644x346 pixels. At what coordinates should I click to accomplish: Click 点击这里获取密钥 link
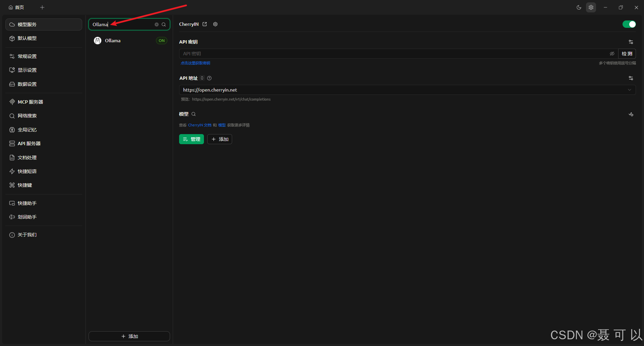coord(196,63)
